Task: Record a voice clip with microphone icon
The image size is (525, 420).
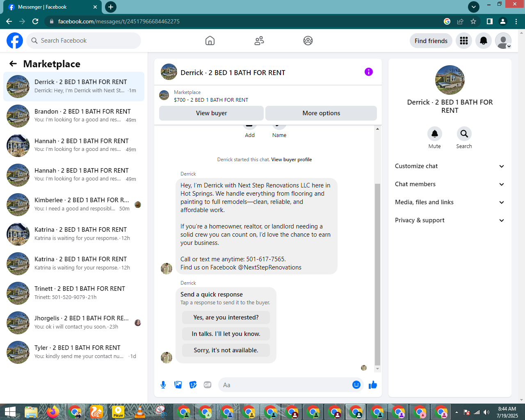Action: click(x=163, y=385)
